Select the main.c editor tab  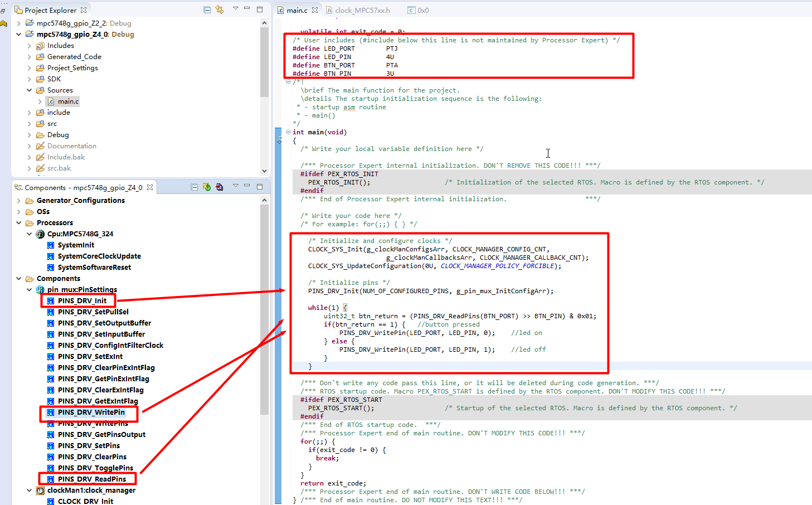(294, 9)
